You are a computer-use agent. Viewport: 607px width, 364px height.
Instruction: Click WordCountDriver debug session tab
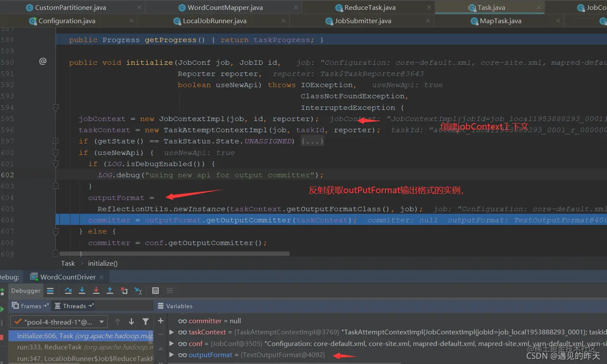[67, 277]
